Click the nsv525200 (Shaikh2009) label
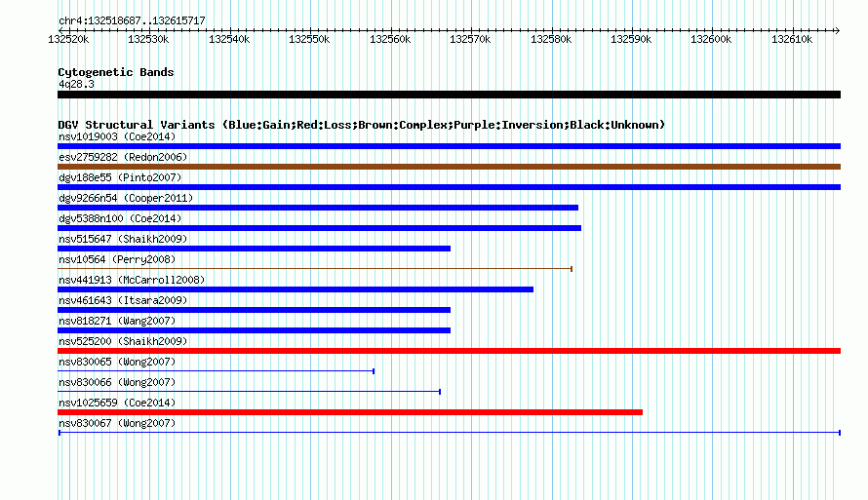 click(x=123, y=341)
